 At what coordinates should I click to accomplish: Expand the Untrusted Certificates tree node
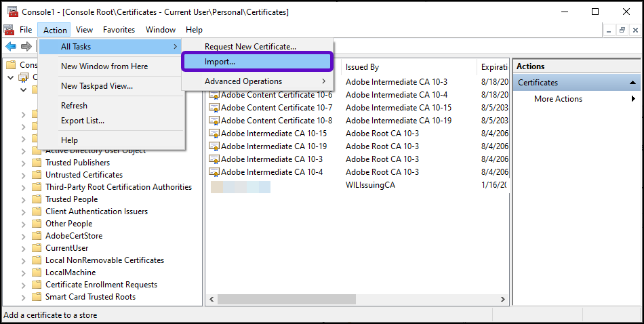pyautogui.click(x=24, y=175)
